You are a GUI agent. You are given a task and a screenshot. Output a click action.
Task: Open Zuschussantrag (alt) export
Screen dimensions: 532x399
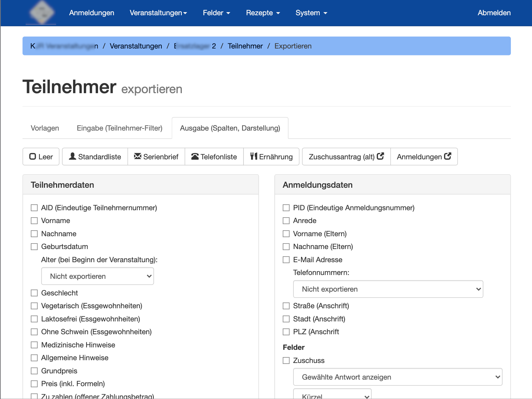(x=346, y=157)
